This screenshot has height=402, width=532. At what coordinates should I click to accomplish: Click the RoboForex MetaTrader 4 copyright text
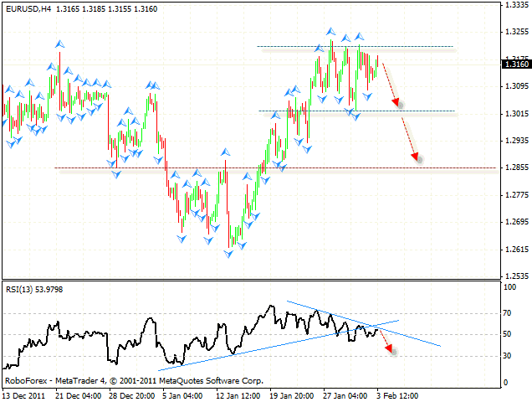134,380
